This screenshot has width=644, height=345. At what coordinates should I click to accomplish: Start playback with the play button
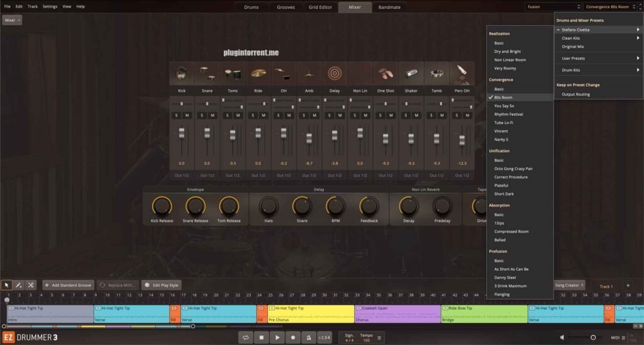click(277, 337)
